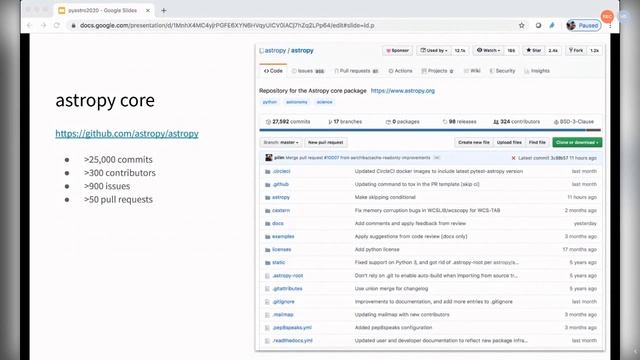
Task: Open the .github folder
Action: point(280,184)
